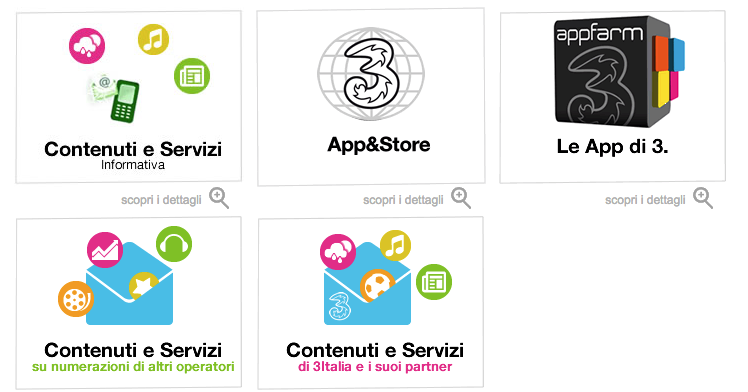Click the orange soccer ball icon
The image size is (748, 392).
click(377, 285)
